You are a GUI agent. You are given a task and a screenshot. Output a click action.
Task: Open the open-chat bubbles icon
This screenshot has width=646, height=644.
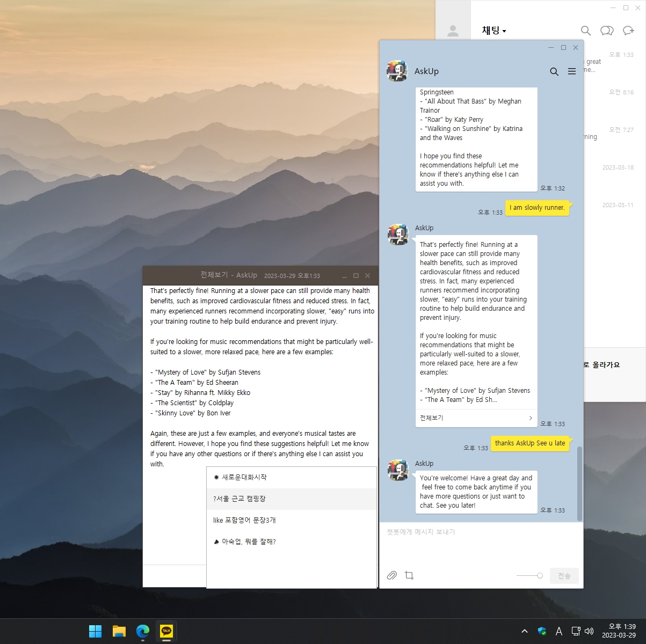(607, 31)
